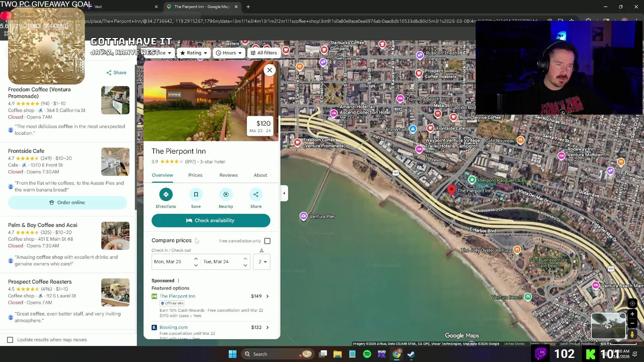Activate The Pierpont Inn browser tab

(x=201, y=7)
